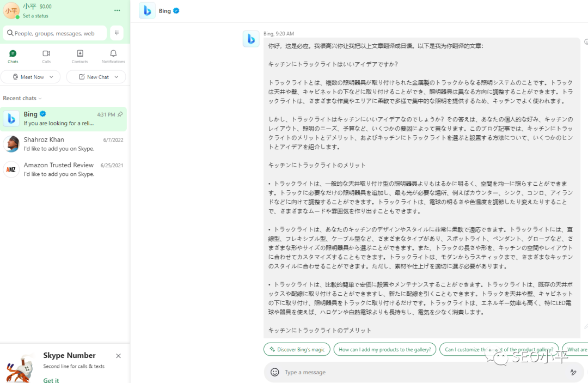Open the Amazon Trusted Review conversation
588x383 pixels.
pos(63,169)
